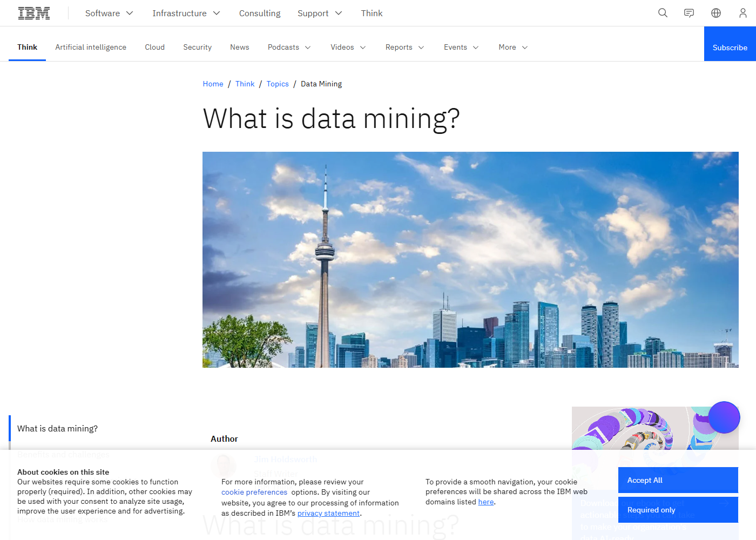The height and width of the screenshot is (540, 756).
Task: Expand the Podcasts dropdown
Action: click(x=289, y=47)
